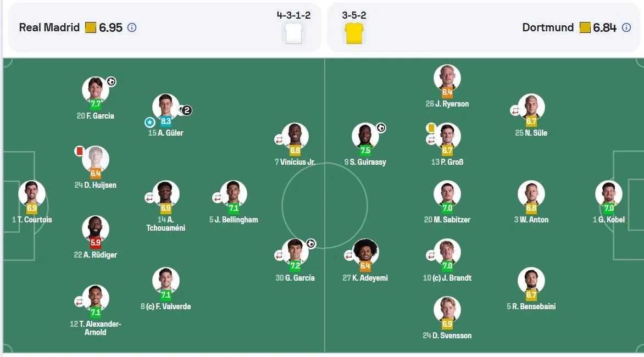Click the info icon beside Dortmund rating
The height and width of the screenshot is (357, 644).
click(x=626, y=27)
